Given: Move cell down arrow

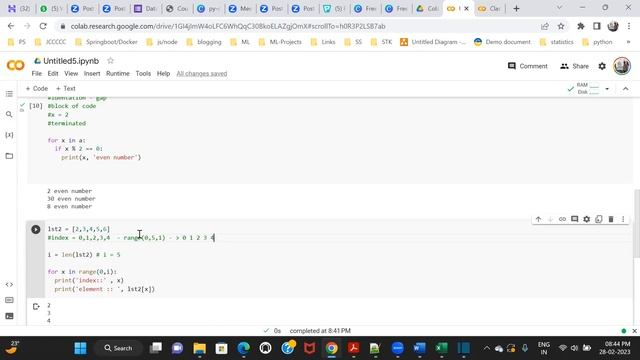Looking at the screenshot, I should click(550, 219).
